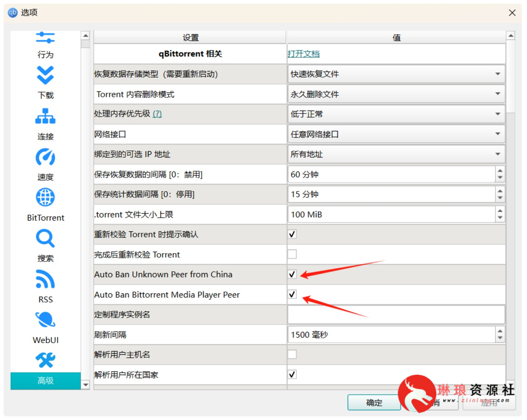
Task: Open the 所有地址 IP dropdown
Action: [x=396, y=154]
